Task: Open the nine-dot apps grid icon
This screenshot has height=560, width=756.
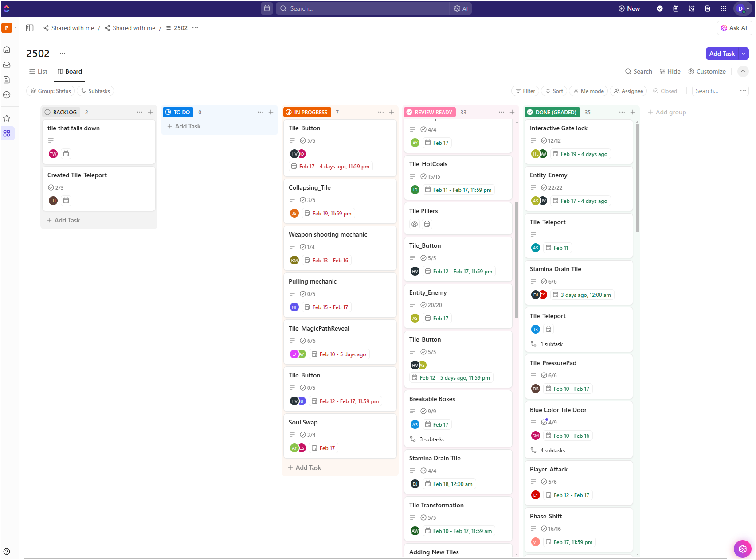Action: [x=724, y=8]
